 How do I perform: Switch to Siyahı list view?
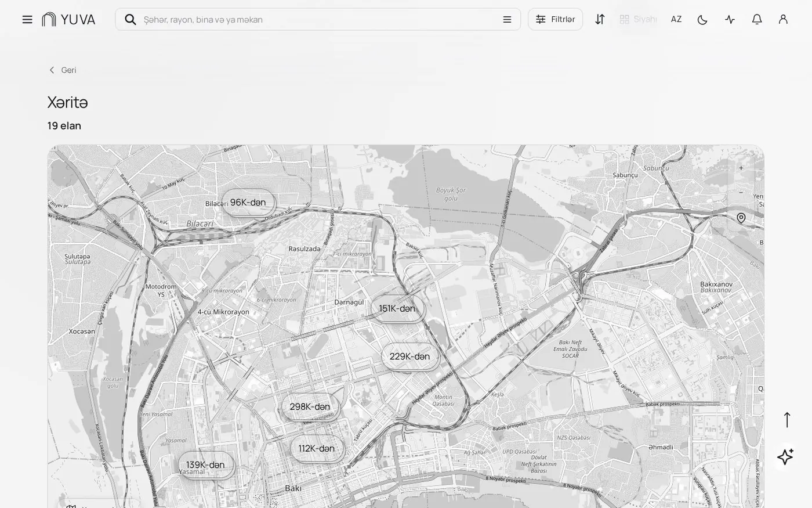[638, 19]
